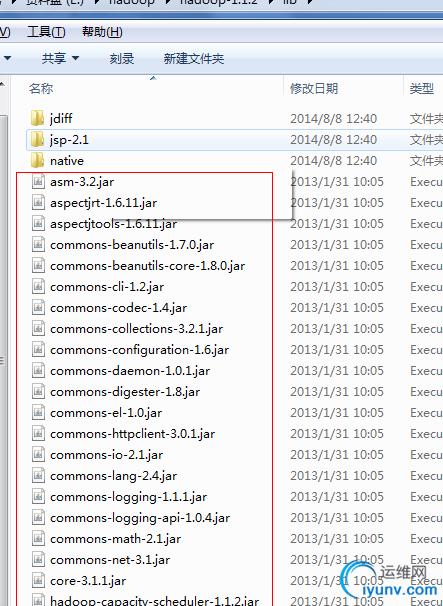443x606 pixels.
Task: Select the aspectjrt-1.6.11.jar file name
Action: pos(104,203)
